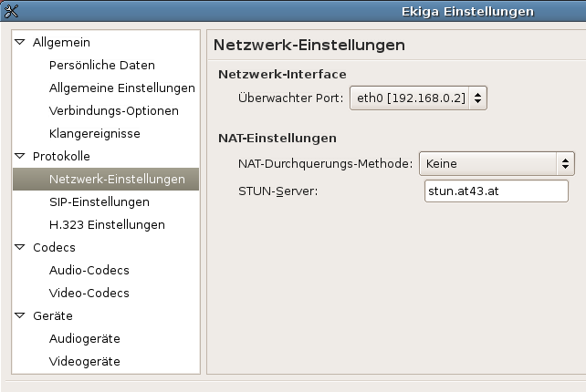Collapse the Protokolle tree section
The height and width of the screenshot is (392, 586).
(20, 157)
